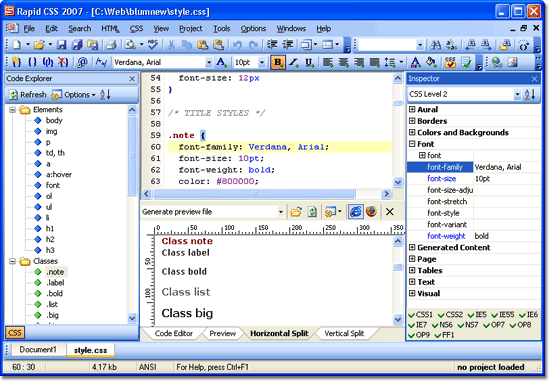Viewport: 550px width, 381px height.
Task: Create a new document with the New icon
Action: (x=16, y=45)
